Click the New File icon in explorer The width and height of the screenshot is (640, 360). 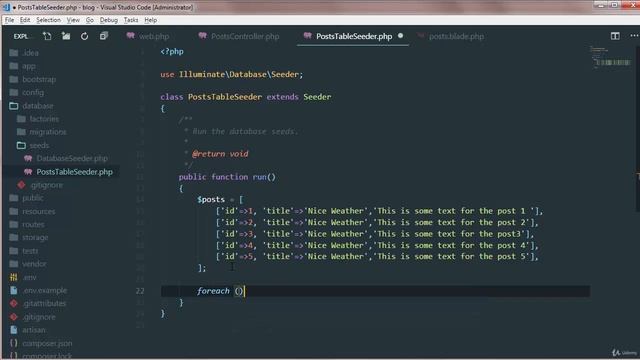click(47, 36)
